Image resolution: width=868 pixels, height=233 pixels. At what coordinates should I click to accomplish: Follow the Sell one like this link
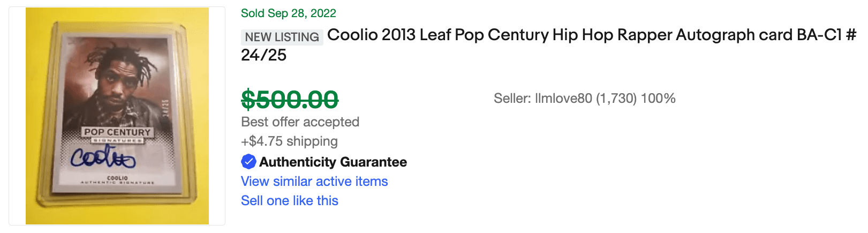[290, 200]
